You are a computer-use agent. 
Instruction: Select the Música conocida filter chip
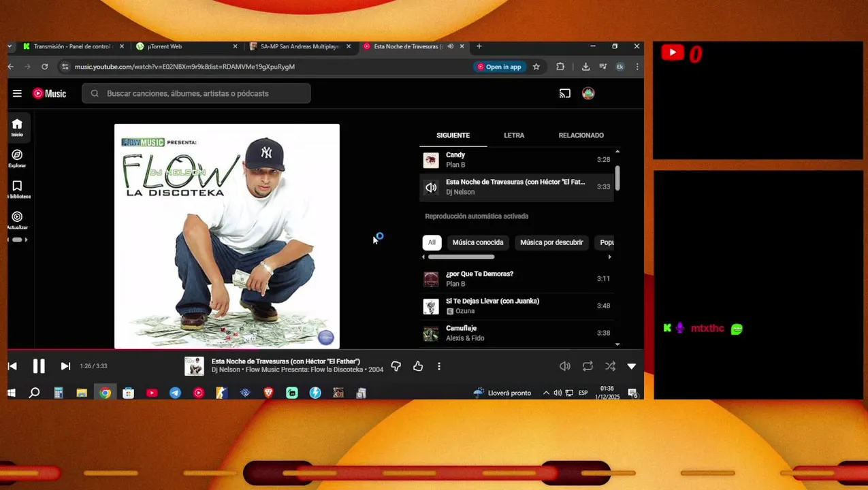(478, 242)
